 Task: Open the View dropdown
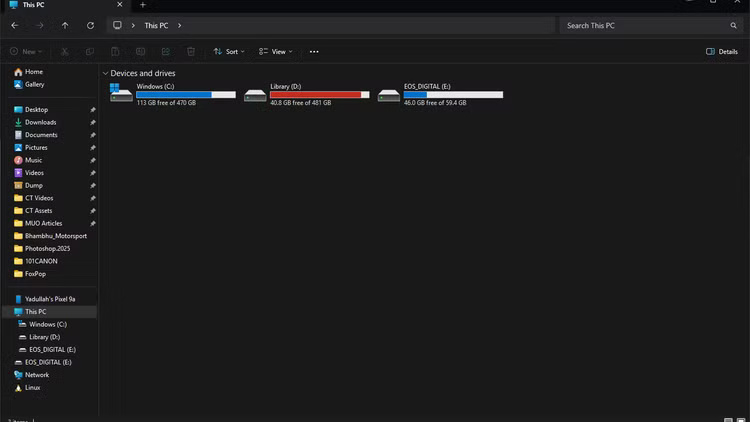[x=276, y=52]
